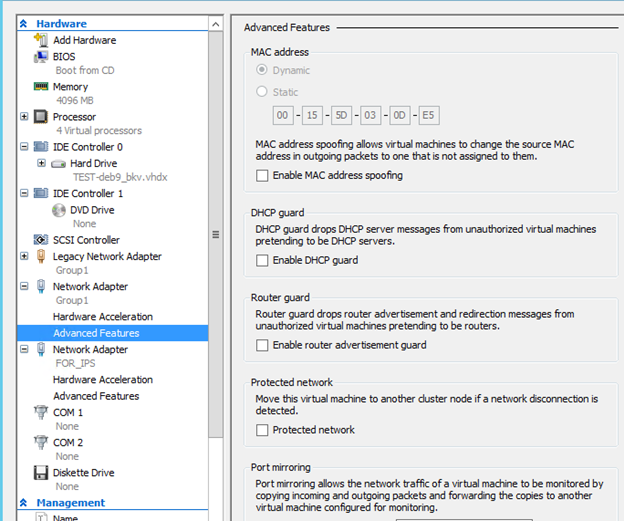Click the IDE Controller 0 icon
624x521 pixels.
tap(41, 146)
